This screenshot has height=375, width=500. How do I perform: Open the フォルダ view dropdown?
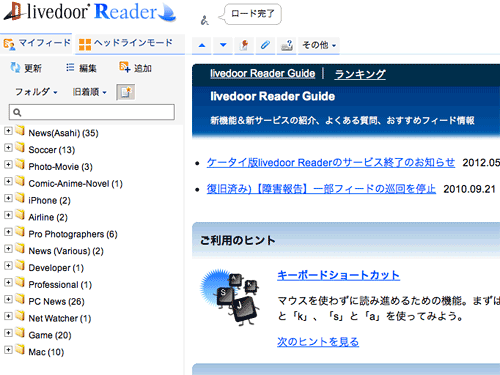tap(36, 92)
